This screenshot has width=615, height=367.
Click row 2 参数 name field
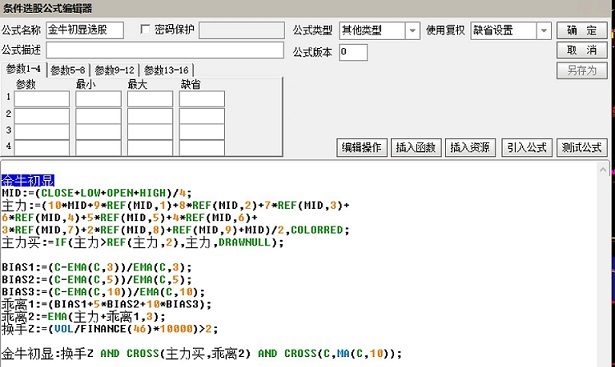click(42, 116)
